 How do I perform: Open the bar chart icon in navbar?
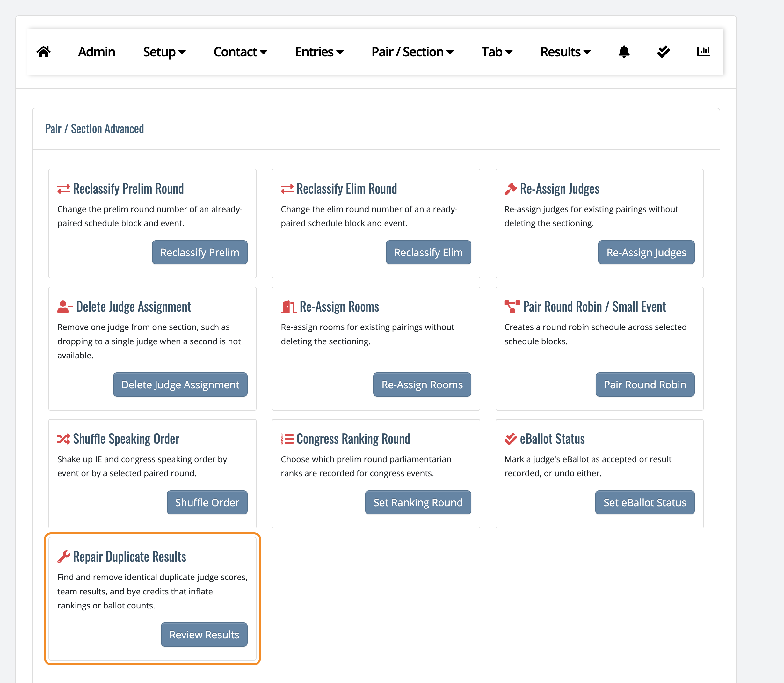coord(704,52)
